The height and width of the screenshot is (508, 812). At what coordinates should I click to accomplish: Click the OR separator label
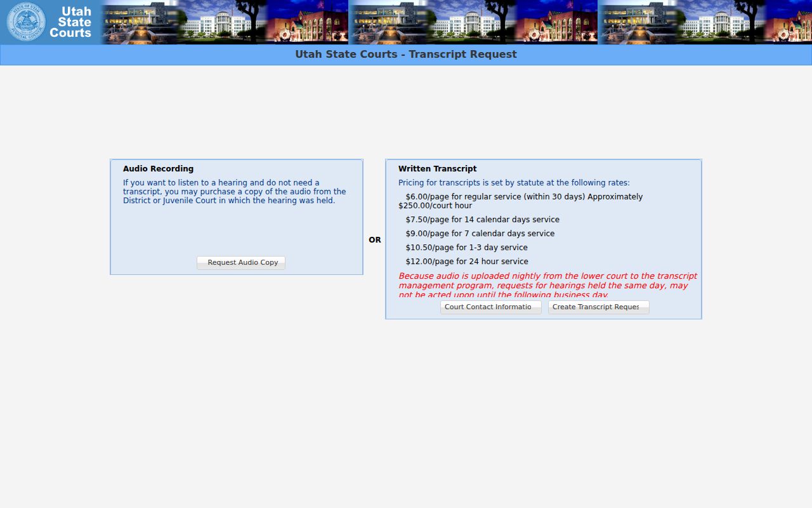point(375,240)
